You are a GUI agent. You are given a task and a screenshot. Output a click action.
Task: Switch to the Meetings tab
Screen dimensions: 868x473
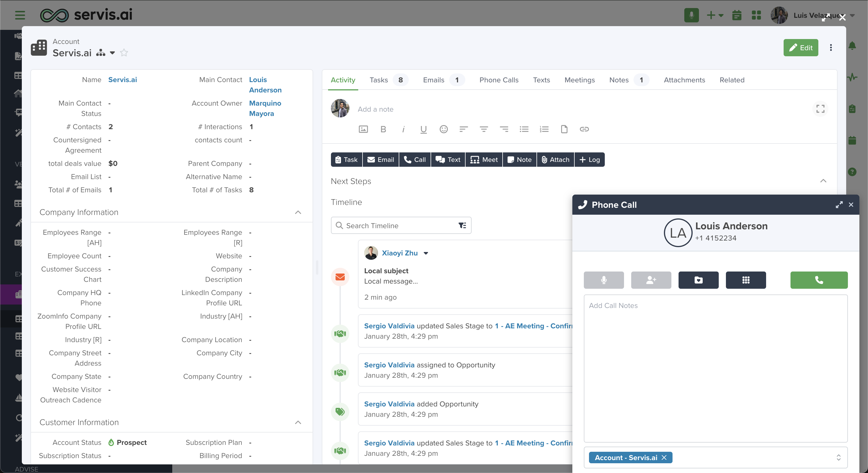coord(579,80)
